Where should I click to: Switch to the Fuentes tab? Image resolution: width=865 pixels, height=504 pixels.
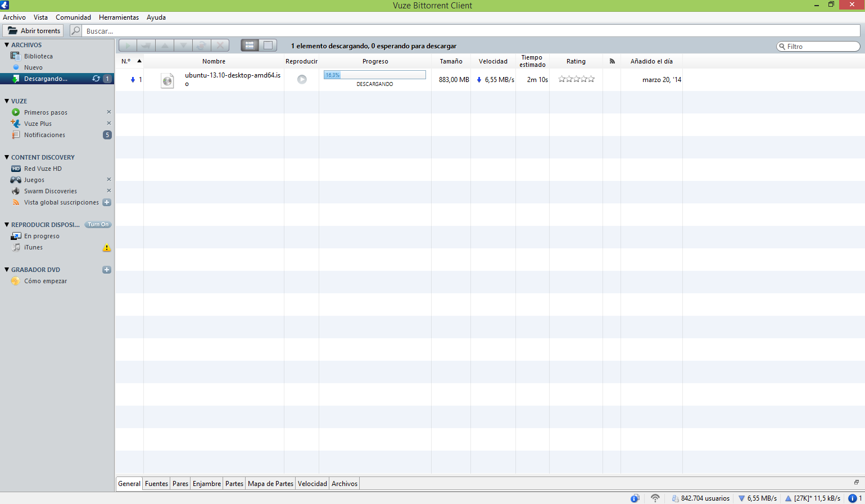(156, 484)
